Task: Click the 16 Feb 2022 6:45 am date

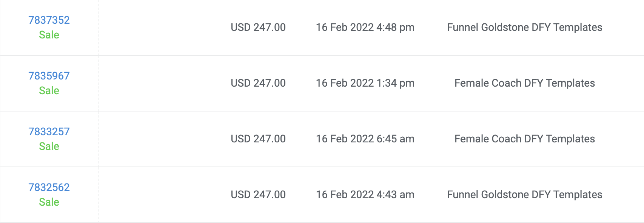Action: tap(365, 139)
